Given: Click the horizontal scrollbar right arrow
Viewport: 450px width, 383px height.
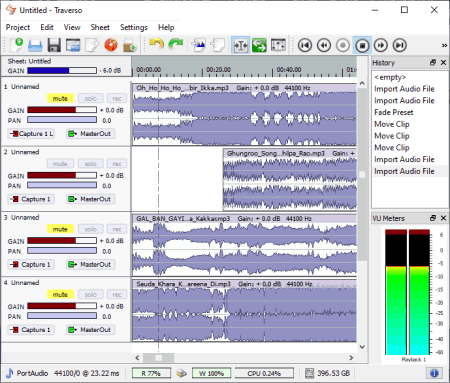Looking at the screenshot, I should click(351, 358).
